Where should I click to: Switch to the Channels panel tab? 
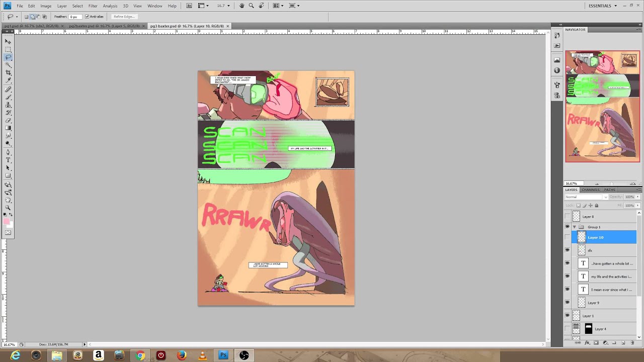pyautogui.click(x=590, y=190)
